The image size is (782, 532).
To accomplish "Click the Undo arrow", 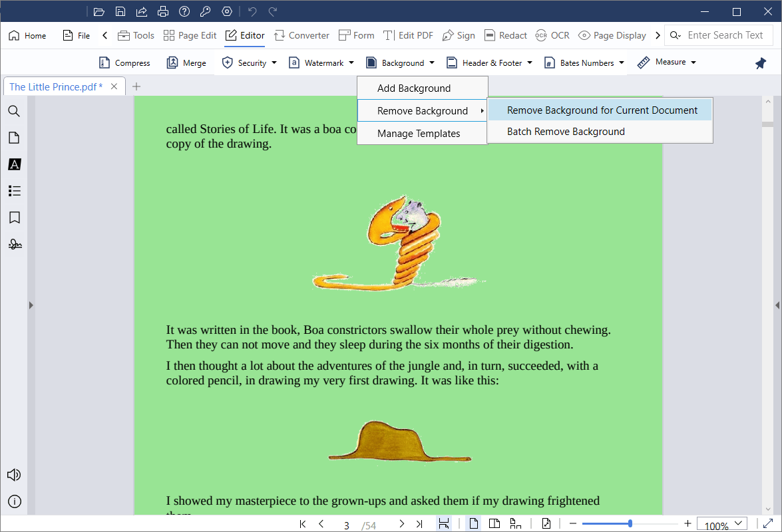I will tap(252, 11).
